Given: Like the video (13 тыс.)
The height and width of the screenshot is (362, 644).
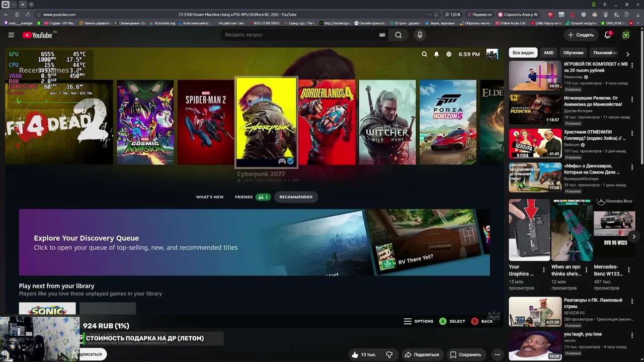Looking at the screenshot, I should click(364, 354).
